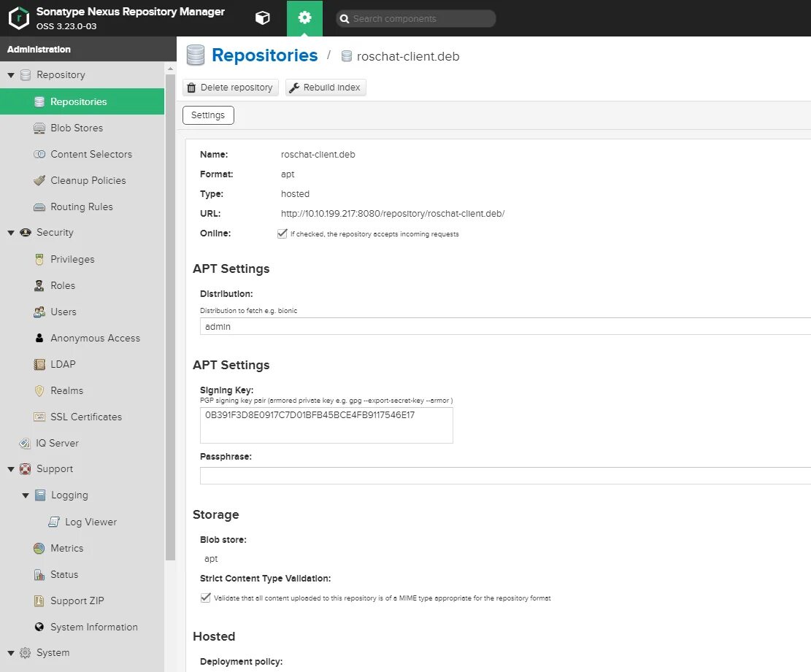This screenshot has width=811, height=672.
Task: Open SSL Certificates in sidebar
Action: [82, 417]
